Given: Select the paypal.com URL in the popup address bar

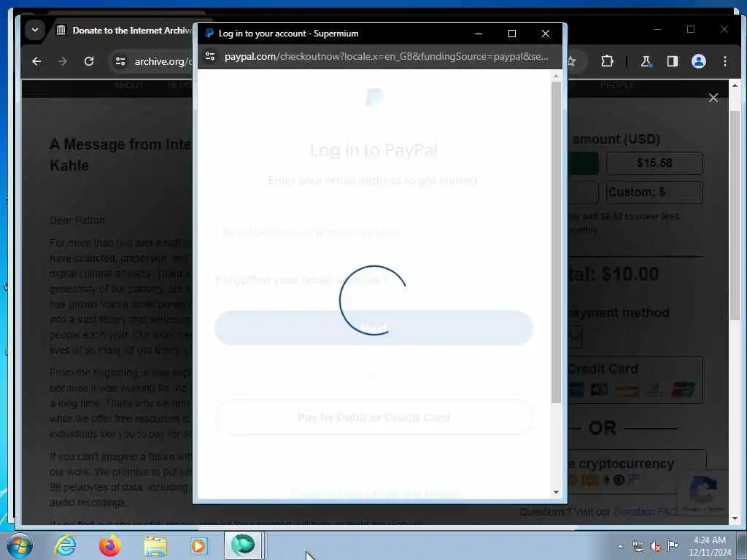Looking at the screenshot, I should pos(387,57).
